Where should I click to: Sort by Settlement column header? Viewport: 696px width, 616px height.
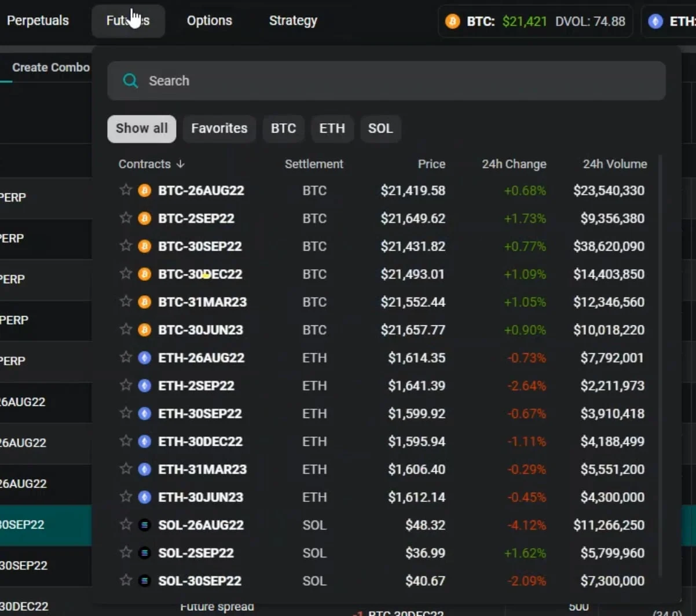(314, 164)
